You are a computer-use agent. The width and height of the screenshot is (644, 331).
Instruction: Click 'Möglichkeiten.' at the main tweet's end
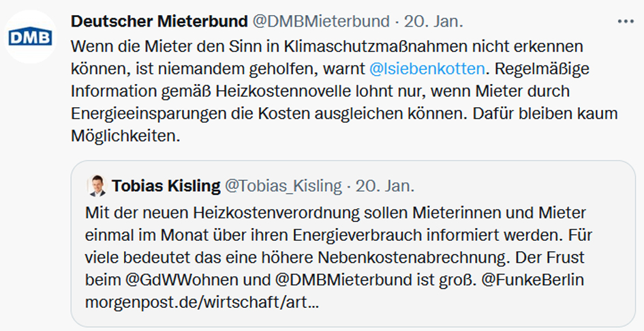(125, 135)
